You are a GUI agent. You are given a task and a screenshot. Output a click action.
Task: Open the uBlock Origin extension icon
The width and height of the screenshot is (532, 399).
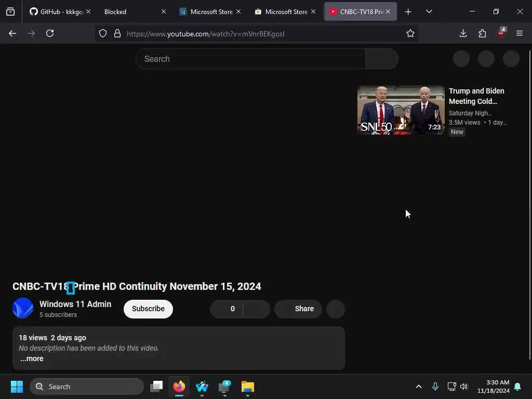pos(501,33)
